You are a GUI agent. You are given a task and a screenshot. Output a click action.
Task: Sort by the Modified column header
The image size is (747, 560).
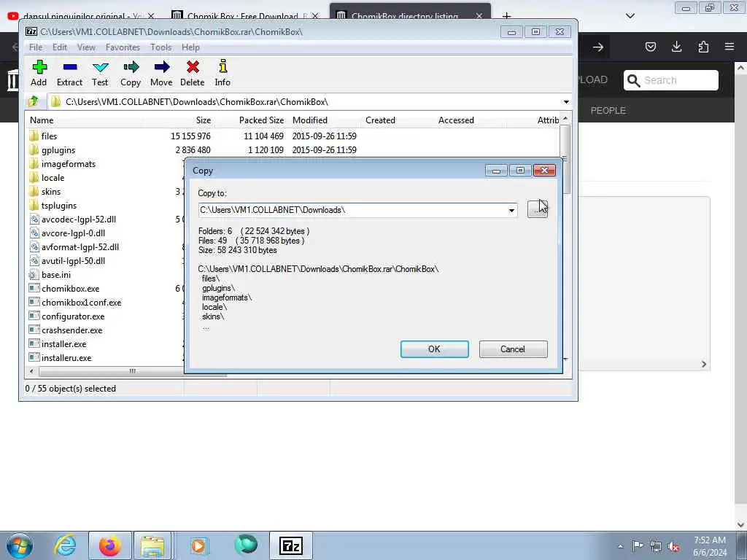pyautogui.click(x=309, y=120)
